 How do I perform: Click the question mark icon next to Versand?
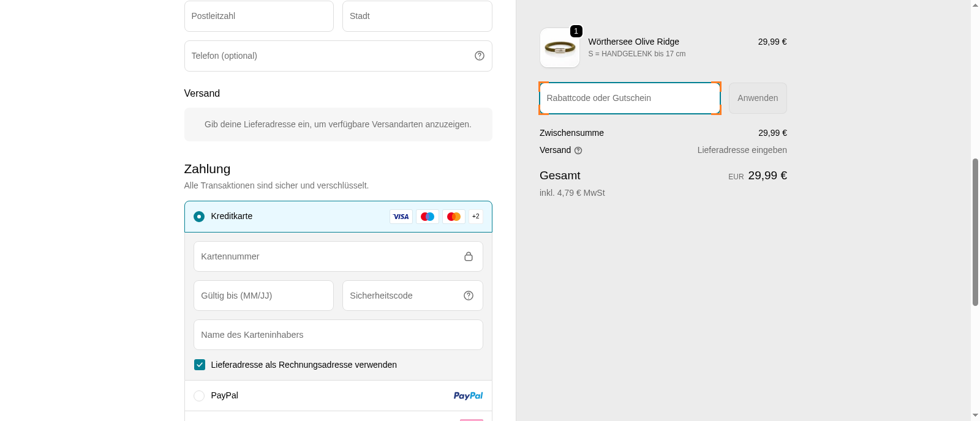pos(578,151)
